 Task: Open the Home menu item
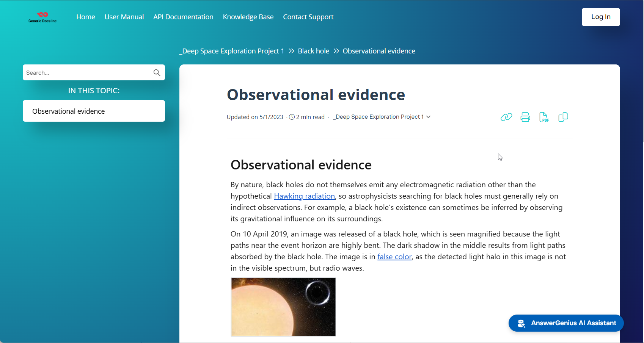click(x=86, y=17)
